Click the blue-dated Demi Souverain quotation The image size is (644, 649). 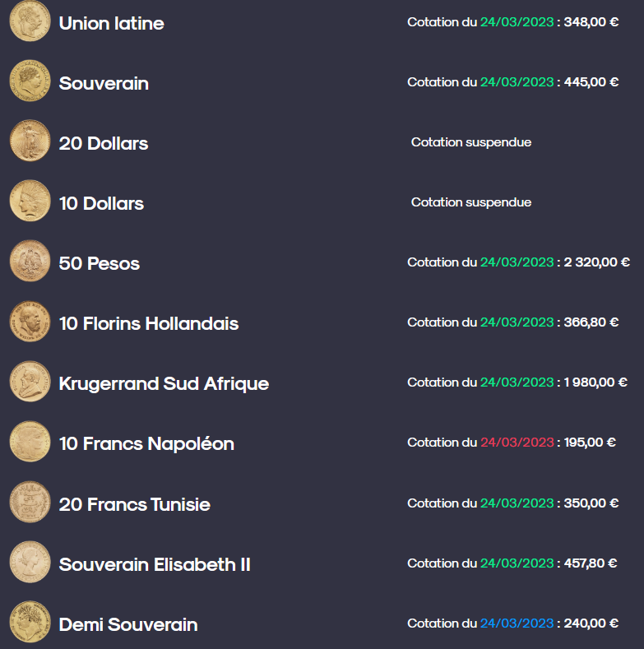pyautogui.click(x=512, y=624)
